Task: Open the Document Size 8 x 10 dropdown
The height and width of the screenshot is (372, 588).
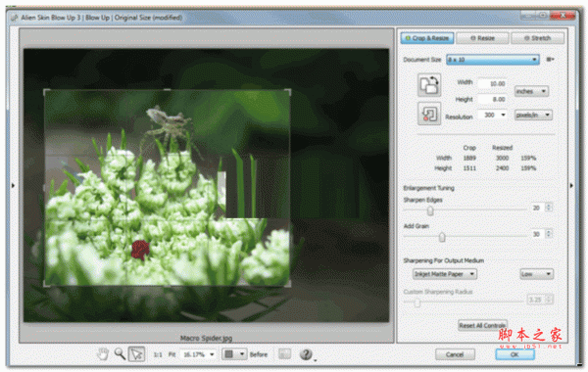Action: point(493,60)
